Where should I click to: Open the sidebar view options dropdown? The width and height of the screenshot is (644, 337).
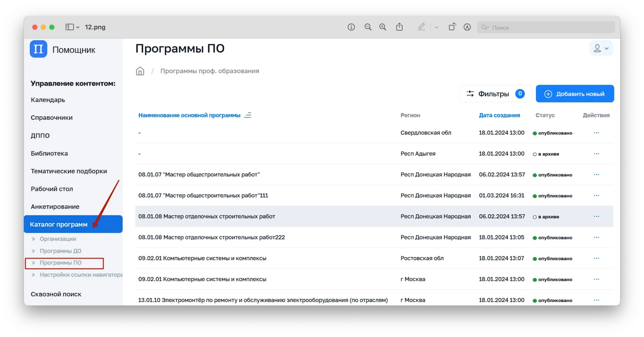pyautogui.click(x=72, y=27)
